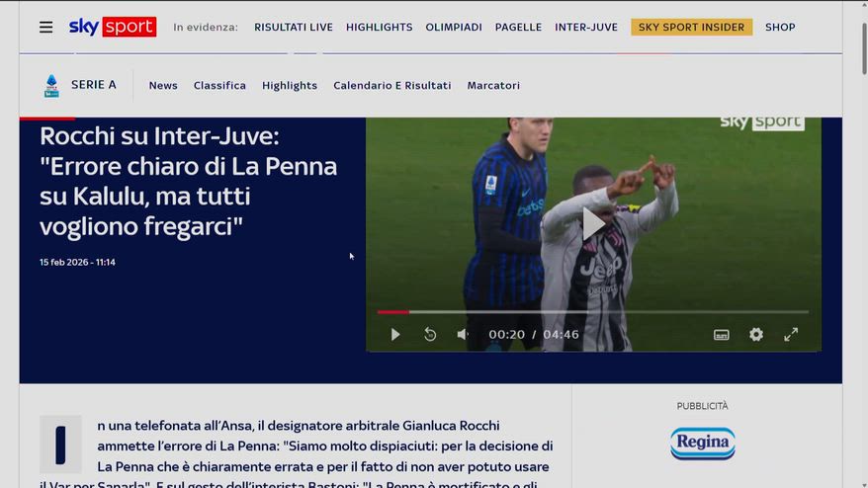Open video settings gear
The width and height of the screenshot is (868, 488).
756,335
